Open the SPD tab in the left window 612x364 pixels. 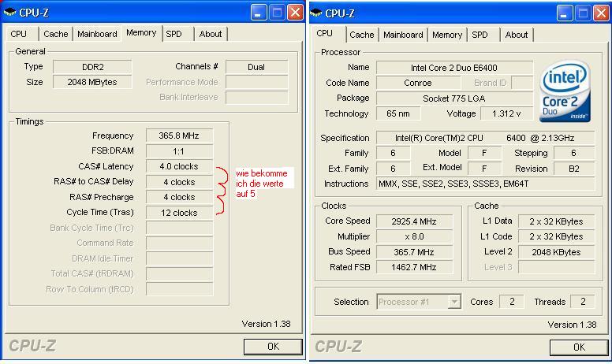(174, 34)
